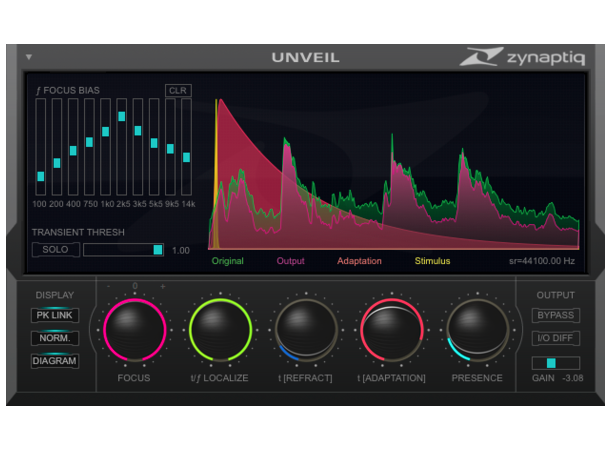Click the TRANSIENT THRESH label
This screenshot has width=610, height=450.
tap(78, 232)
